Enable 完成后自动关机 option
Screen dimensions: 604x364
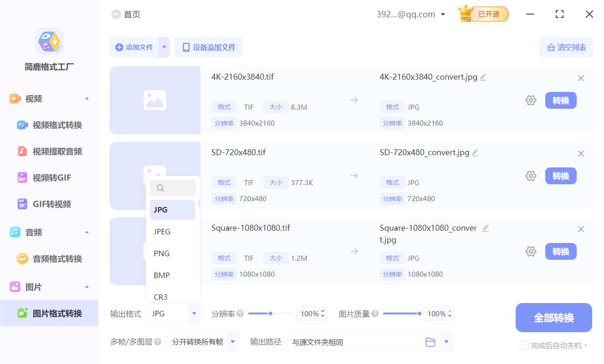pyautogui.click(x=524, y=345)
